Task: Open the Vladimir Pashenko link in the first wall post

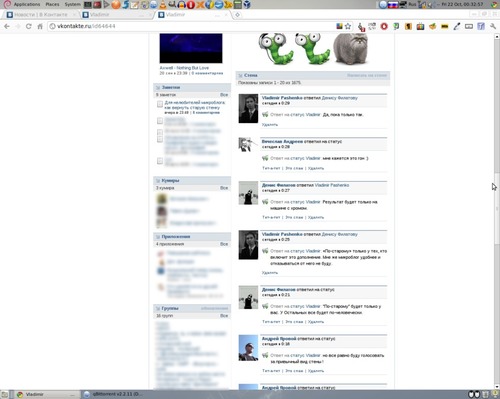Action: [282, 98]
